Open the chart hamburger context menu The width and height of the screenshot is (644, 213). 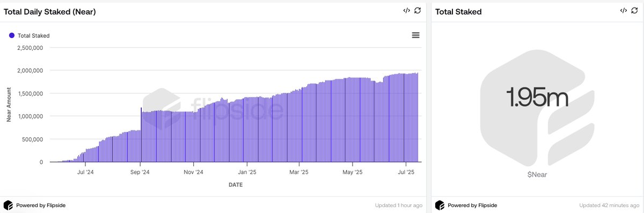point(415,35)
